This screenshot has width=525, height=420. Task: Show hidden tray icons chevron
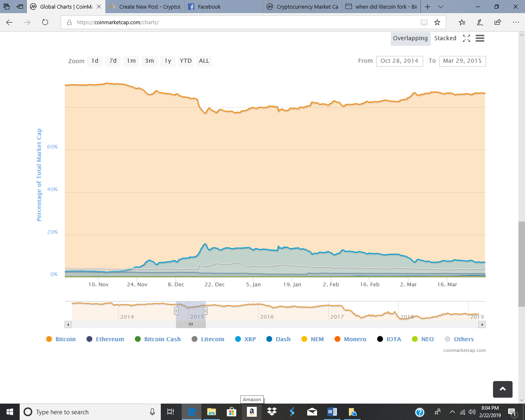[452, 412]
